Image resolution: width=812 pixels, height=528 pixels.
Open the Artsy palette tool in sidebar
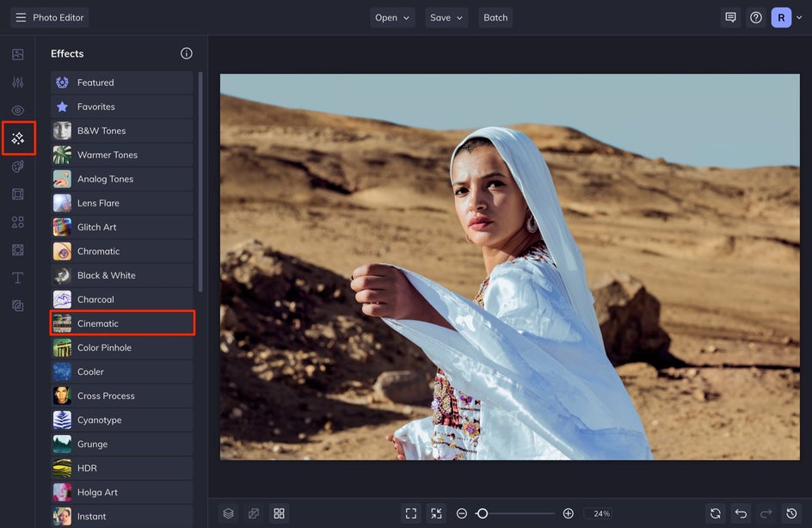click(x=17, y=166)
